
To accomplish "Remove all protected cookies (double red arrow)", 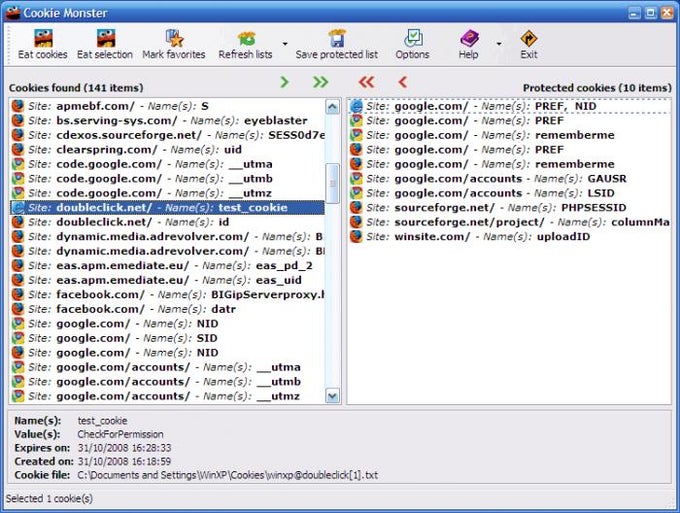I will [366, 82].
